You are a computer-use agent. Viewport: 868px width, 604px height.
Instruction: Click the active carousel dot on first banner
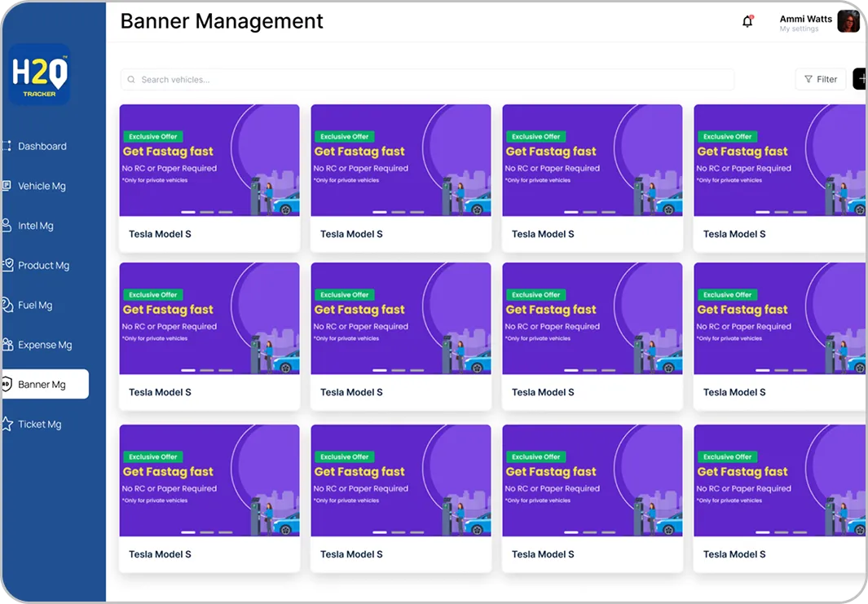pos(188,212)
